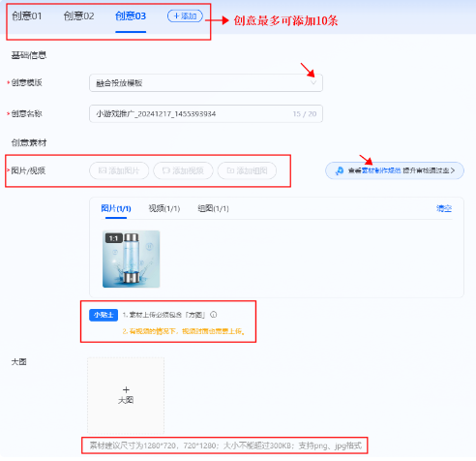This screenshot has width=476, height=461.
Task: Click the 基础信息 section heading
Action: coord(29,55)
